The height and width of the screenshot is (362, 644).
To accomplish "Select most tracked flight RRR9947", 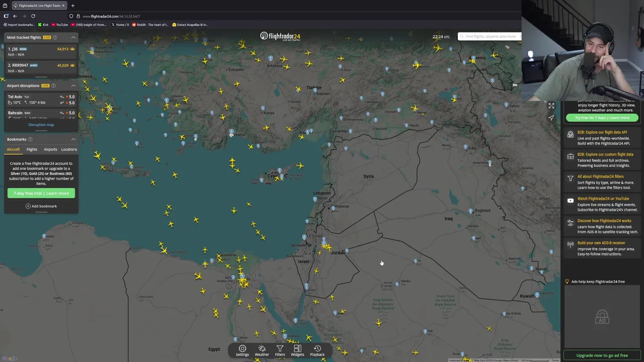I will (x=41, y=68).
